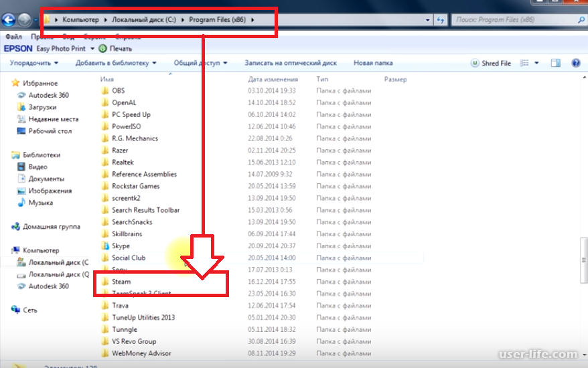Click the Рабочий стол icon
Viewport: 588px width, 368px height.
(21, 130)
